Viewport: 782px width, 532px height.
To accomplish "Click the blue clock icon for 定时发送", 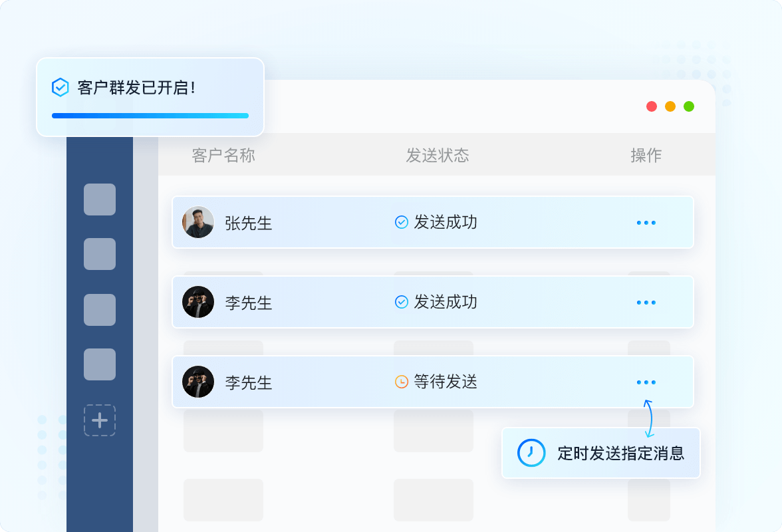I will click(x=531, y=453).
